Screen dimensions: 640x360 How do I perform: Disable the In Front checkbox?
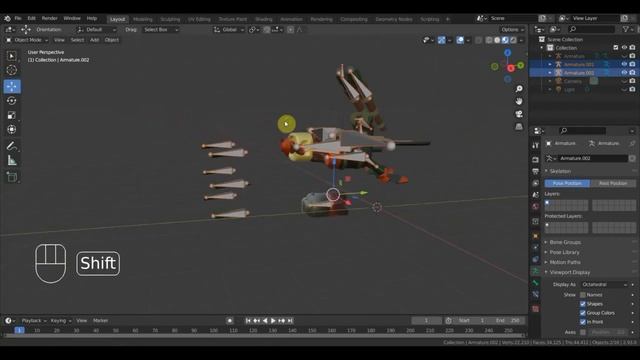pyautogui.click(x=583, y=322)
